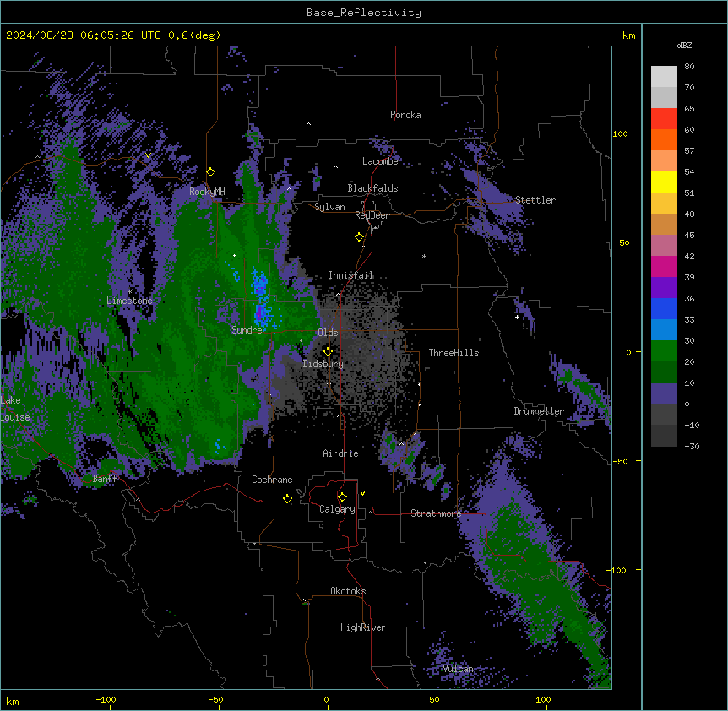Pick the slate purple 0-10 dBZ swatch
Viewport: 728px width, 711px height.
pos(664,393)
